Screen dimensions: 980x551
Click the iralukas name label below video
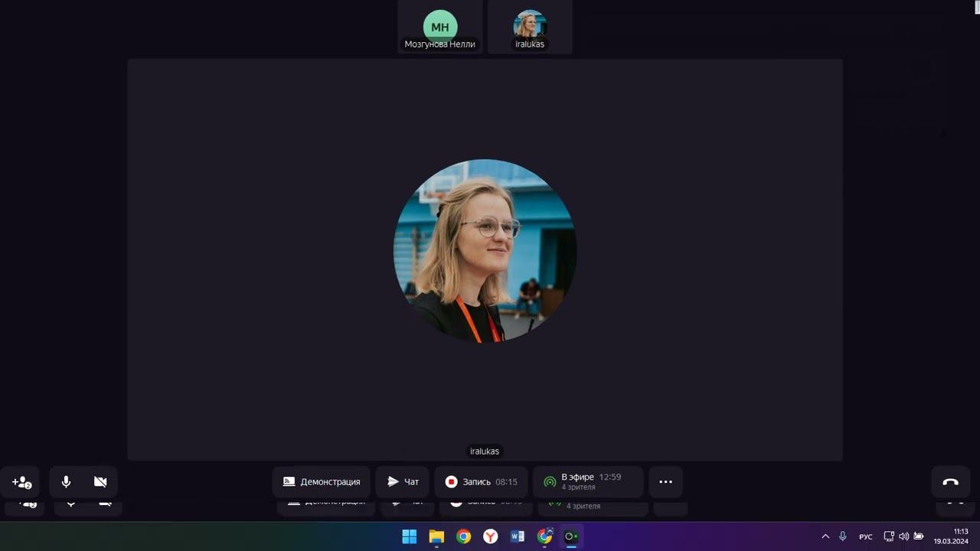point(485,452)
